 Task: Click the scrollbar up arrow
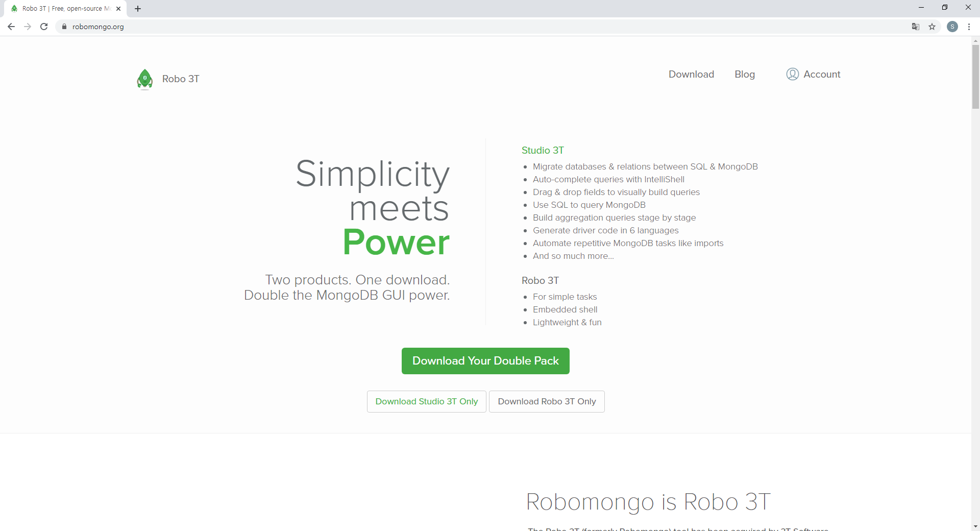click(975, 40)
